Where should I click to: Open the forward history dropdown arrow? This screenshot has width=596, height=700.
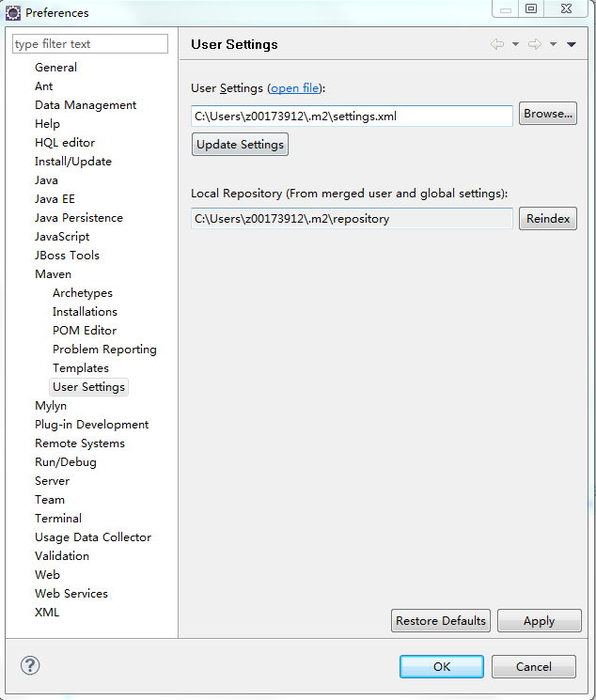[x=553, y=45]
